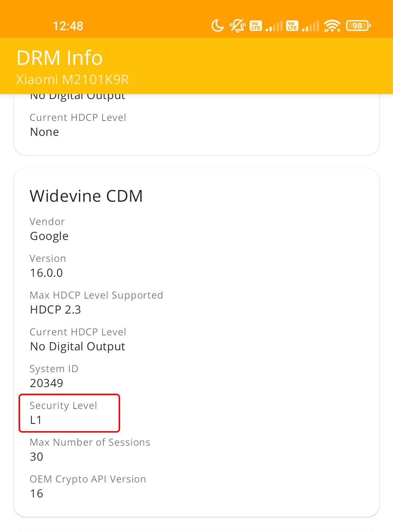Viewport: 393px width, 532px height.
Task: Tap the battery 98 percent icon
Action: click(358, 26)
